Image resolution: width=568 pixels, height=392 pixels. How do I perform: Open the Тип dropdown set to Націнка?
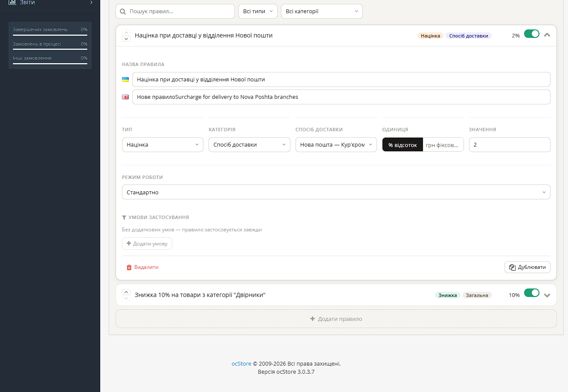point(162,145)
